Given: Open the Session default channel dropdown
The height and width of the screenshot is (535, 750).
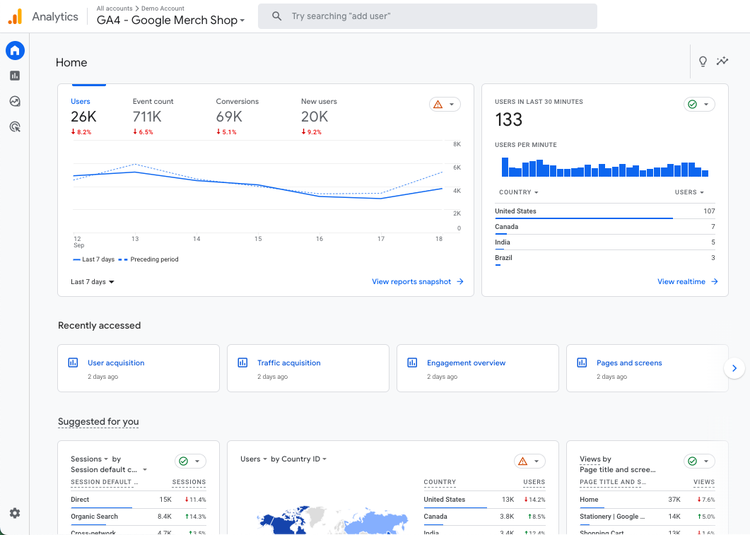Looking at the screenshot, I should [109, 469].
